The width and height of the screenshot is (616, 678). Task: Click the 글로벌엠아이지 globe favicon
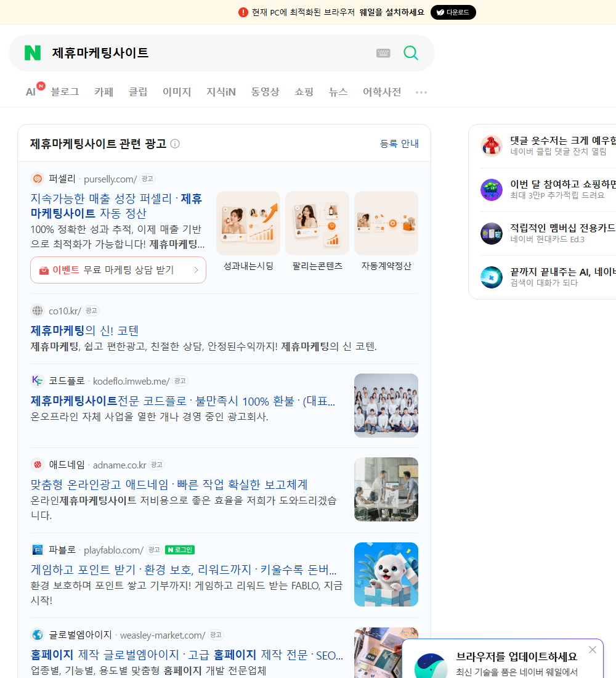tap(38, 634)
